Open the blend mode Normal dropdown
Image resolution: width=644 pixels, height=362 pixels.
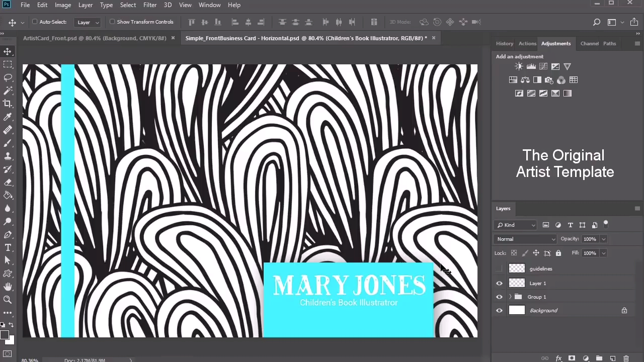(x=525, y=239)
